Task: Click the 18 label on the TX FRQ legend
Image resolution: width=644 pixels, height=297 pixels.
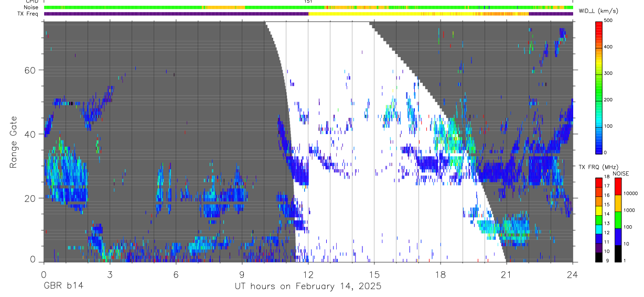Action: [x=607, y=177]
